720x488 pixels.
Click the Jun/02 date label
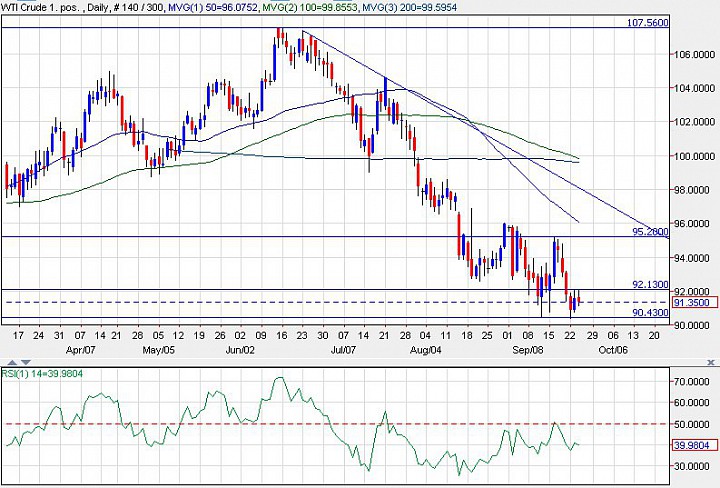click(x=240, y=350)
